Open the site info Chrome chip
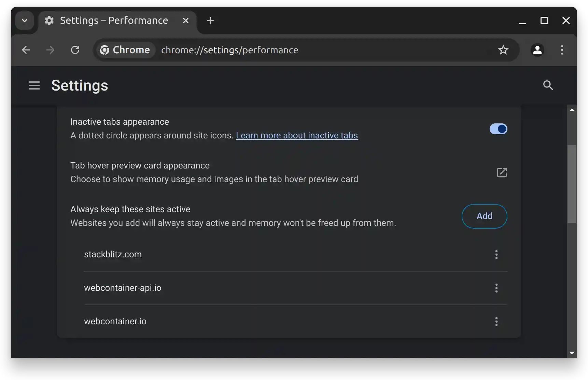 click(125, 50)
